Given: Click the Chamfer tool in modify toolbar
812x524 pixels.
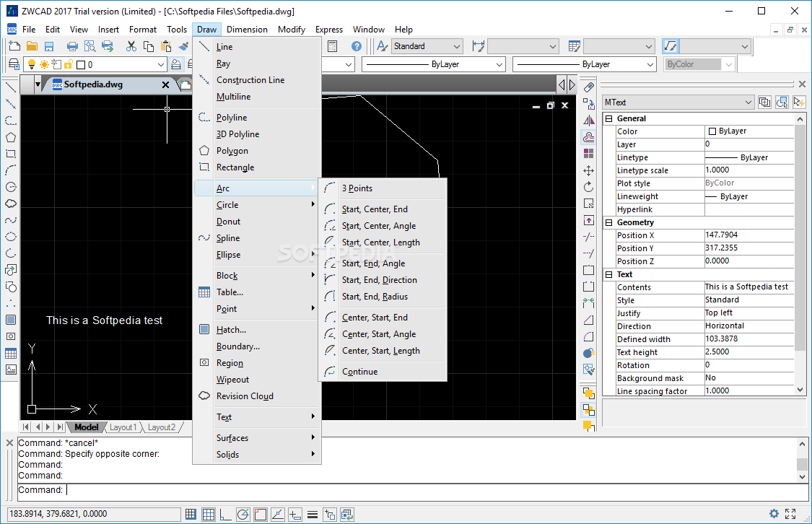Looking at the screenshot, I should 589,320.
